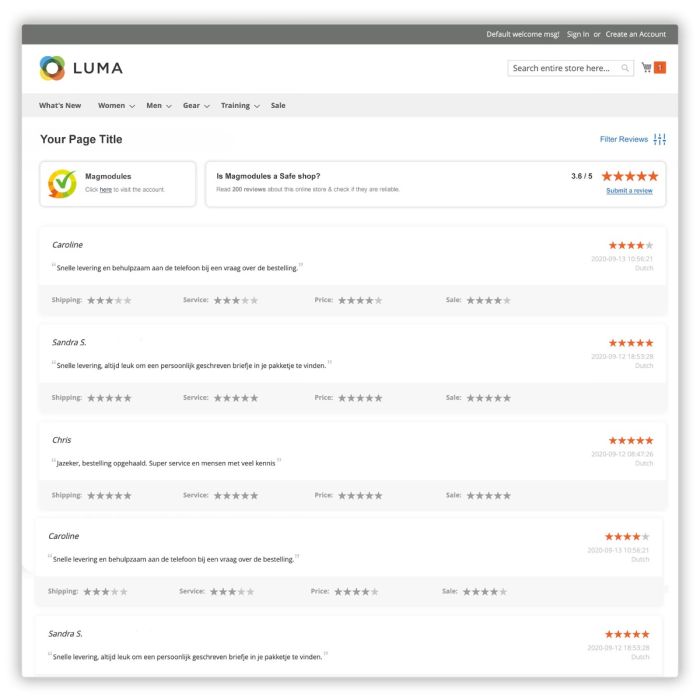Open the Filter Reviews link
Image resolution: width=700 pixels, height=700 pixels.
pyautogui.click(x=623, y=140)
